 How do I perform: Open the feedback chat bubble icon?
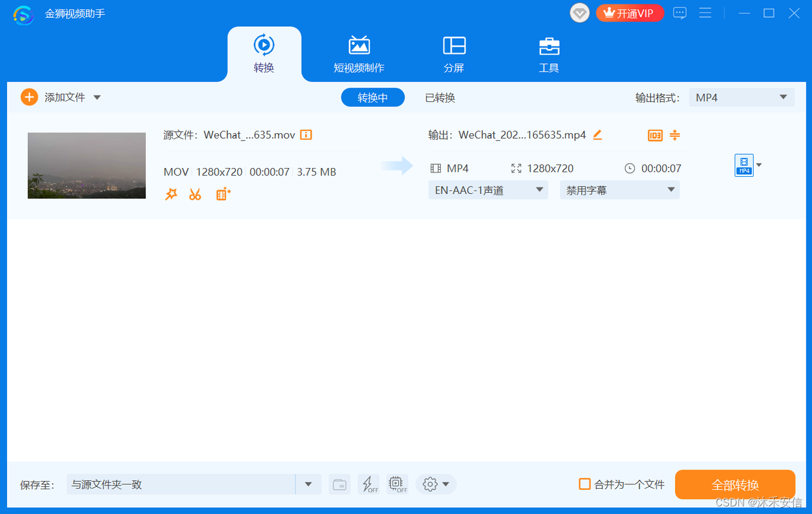pos(679,13)
